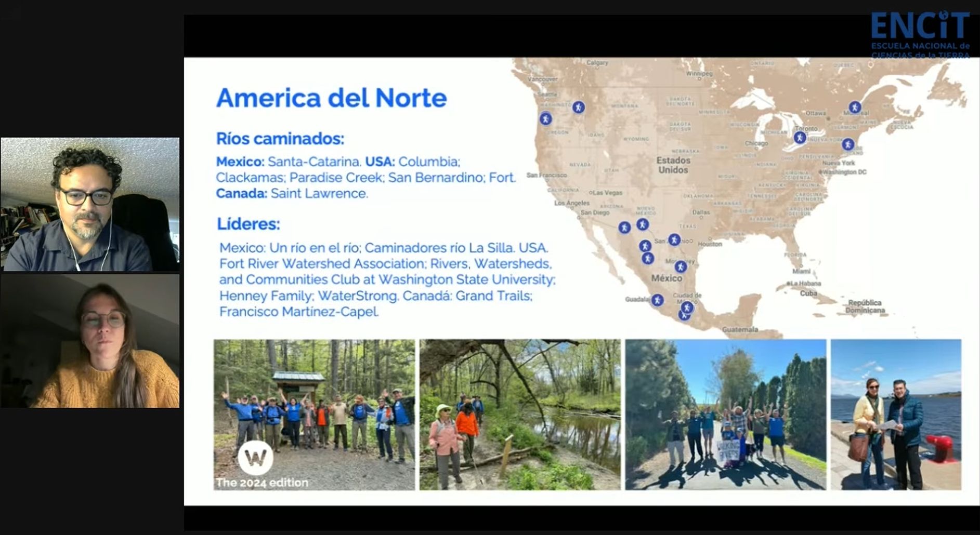Click the "Washington DC" map label
This screenshot has height=535, width=980.
point(845,171)
